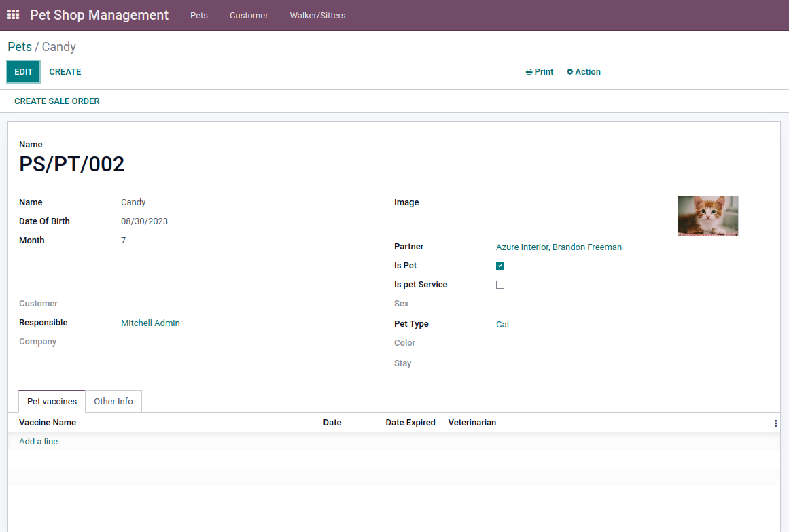The width and height of the screenshot is (789, 532).
Task: Go back to Pets breadcrumb
Action: [x=20, y=47]
